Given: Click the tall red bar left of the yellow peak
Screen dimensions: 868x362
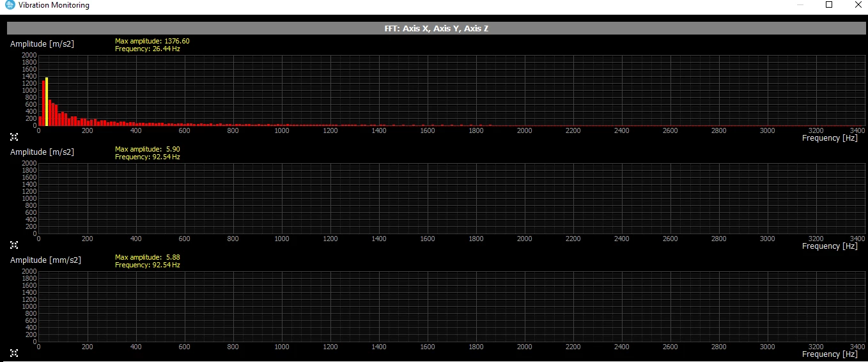Looking at the screenshot, I should [x=43, y=103].
